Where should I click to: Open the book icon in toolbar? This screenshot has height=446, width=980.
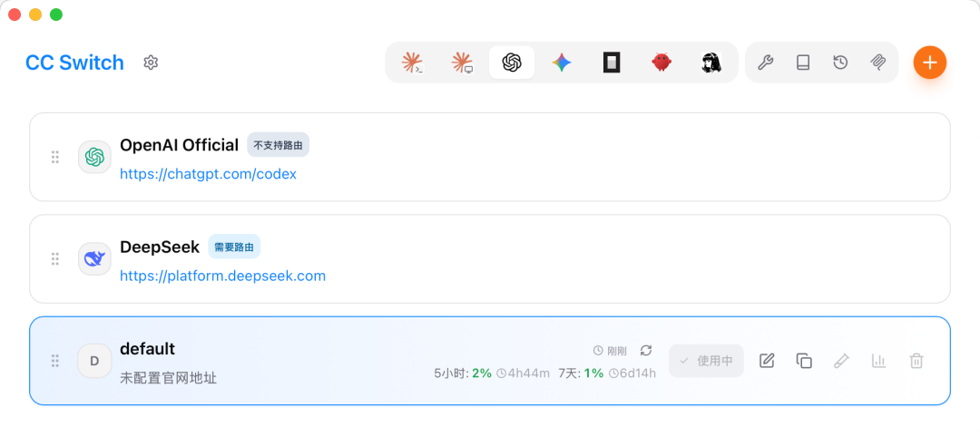(803, 63)
